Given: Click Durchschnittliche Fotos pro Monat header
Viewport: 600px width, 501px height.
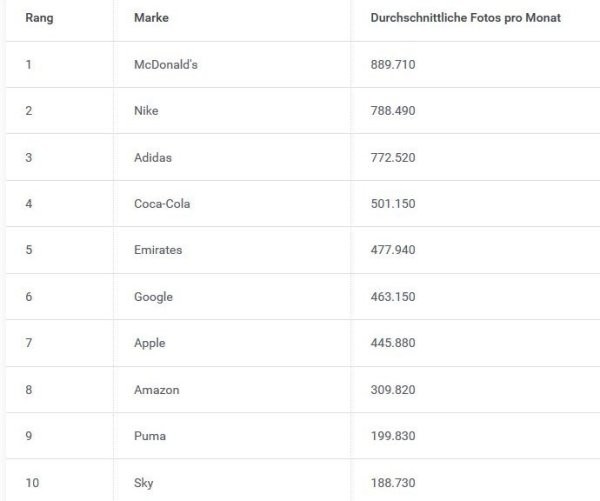Looking at the screenshot, I should (465, 18).
